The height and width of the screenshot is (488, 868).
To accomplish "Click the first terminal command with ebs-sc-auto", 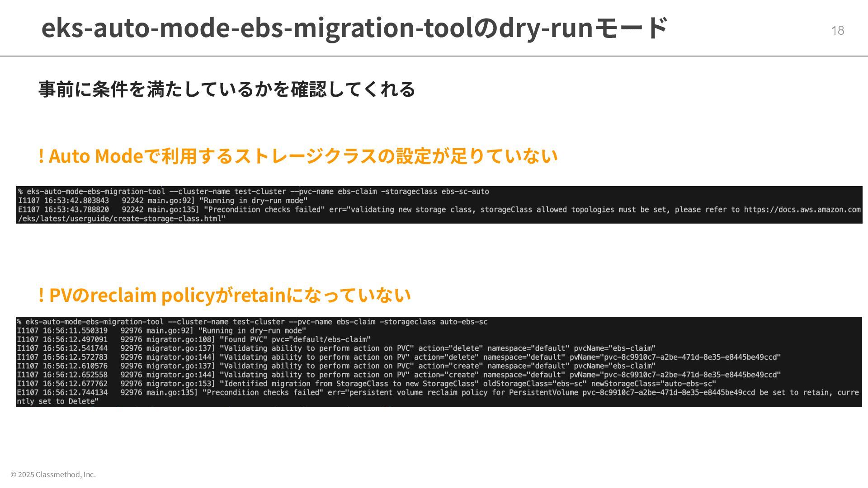I will [x=253, y=192].
